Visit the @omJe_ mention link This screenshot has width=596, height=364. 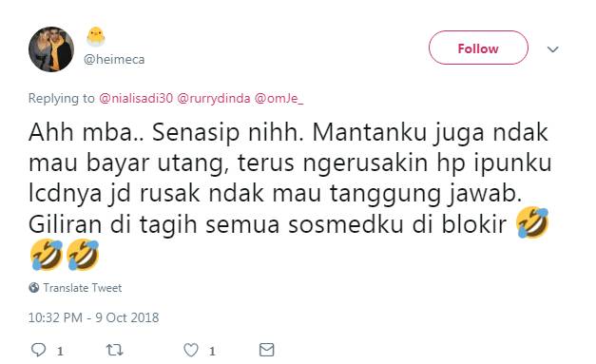pyautogui.click(x=279, y=99)
